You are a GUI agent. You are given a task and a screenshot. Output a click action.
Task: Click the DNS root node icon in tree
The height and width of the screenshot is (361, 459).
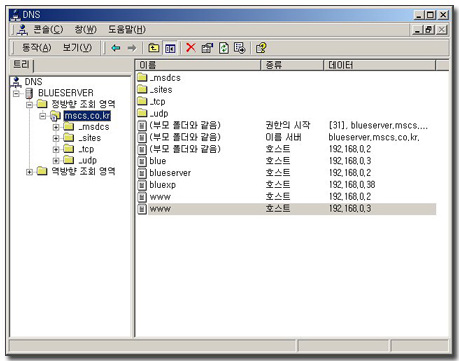(16, 82)
